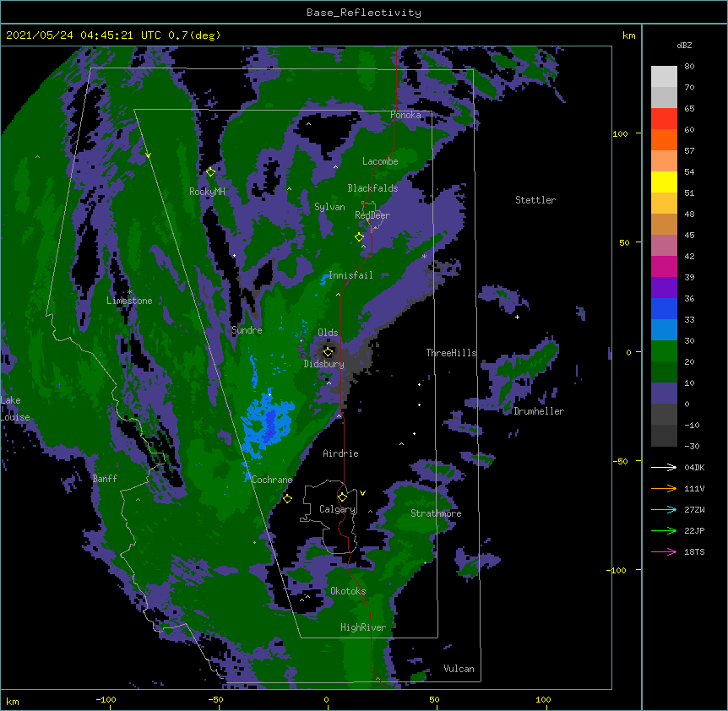Click the Olds town label
The image size is (728, 711).
(328, 333)
